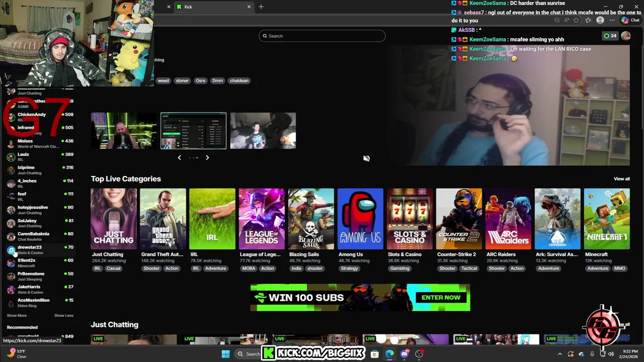Open Discord from taskbar
The width and height of the screenshot is (644, 362).
pyautogui.click(x=404, y=354)
